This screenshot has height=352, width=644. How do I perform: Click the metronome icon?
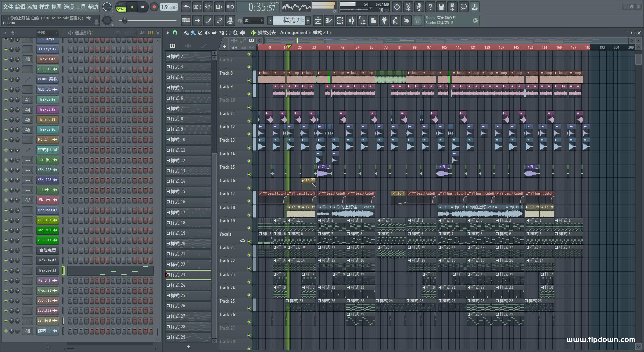[x=186, y=7]
